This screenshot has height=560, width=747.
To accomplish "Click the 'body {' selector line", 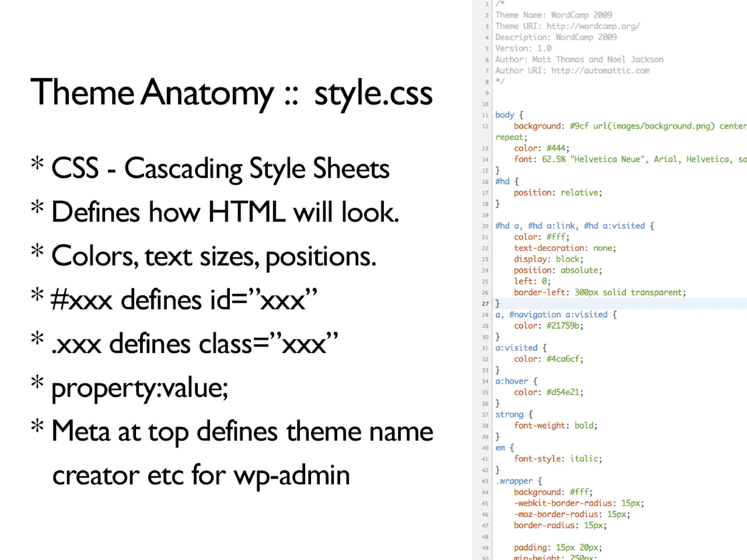I will (509, 115).
